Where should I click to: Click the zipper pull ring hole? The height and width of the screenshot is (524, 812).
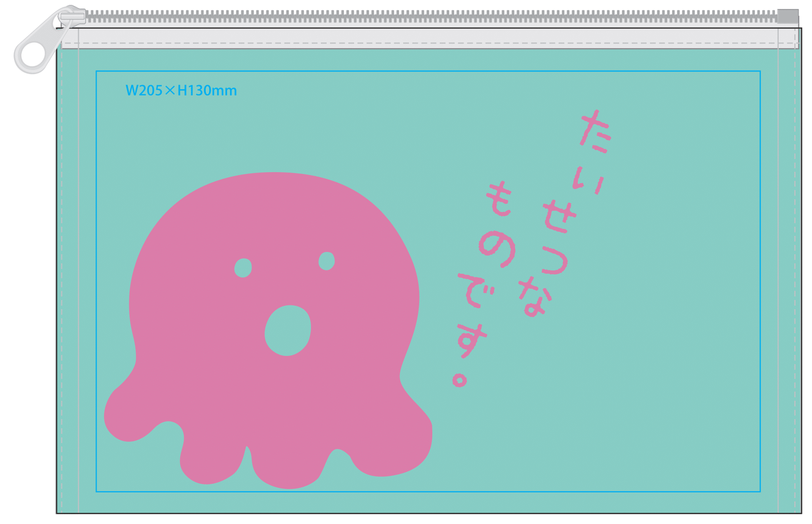pyautogui.click(x=33, y=56)
